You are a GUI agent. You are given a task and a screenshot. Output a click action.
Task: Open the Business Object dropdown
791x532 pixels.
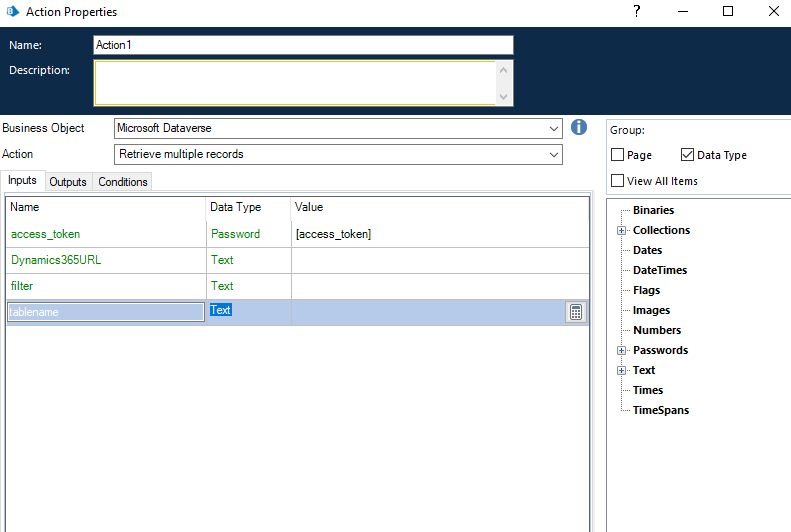click(554, 128)
